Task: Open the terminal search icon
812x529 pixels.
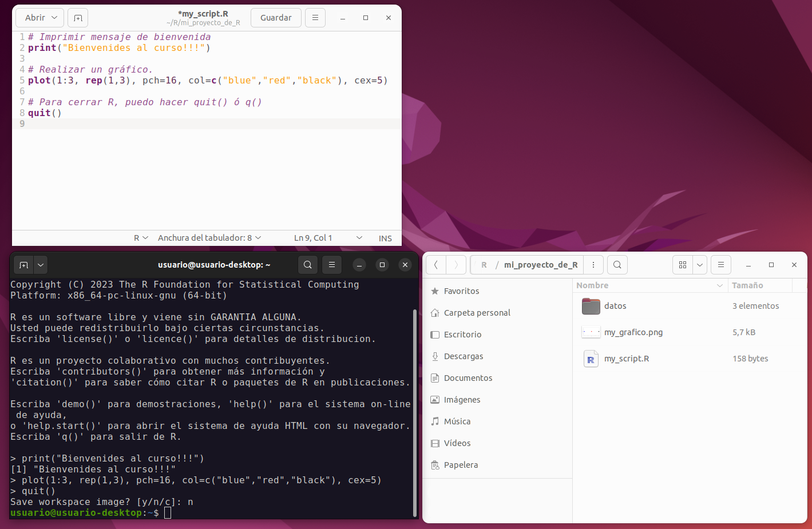Action: 308,265
